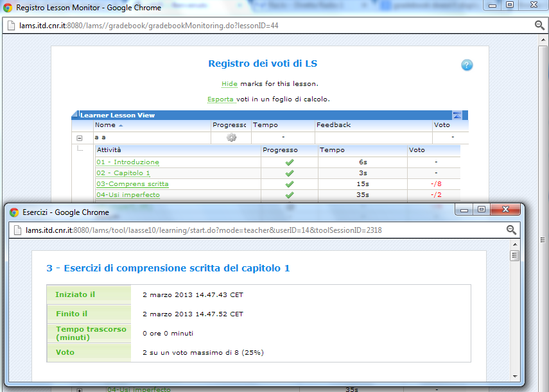Click the Feedback column header
The width and height of the screenshot is (549, 392).
[x=334, y=125]
